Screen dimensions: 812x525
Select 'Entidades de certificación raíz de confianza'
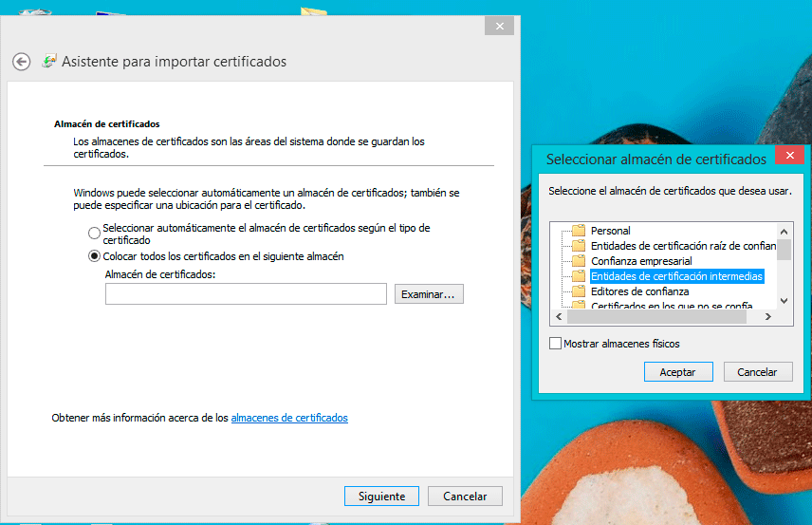[684, 246]
